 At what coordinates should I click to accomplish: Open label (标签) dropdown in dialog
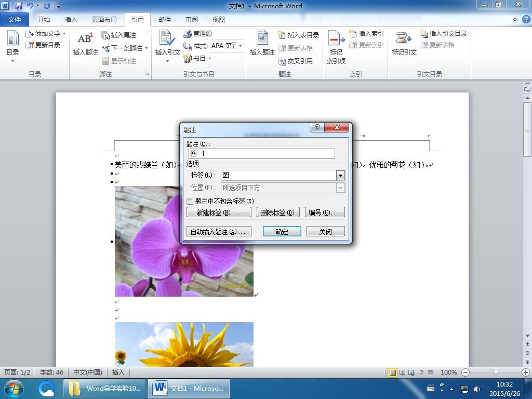tap(340, 175)
